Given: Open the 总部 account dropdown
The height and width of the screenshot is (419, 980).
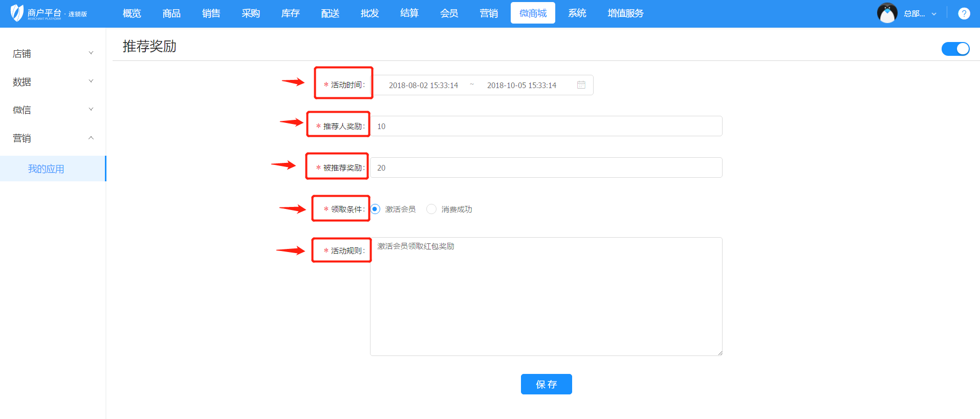Looking at the screenshot, I should coord(920,14).
